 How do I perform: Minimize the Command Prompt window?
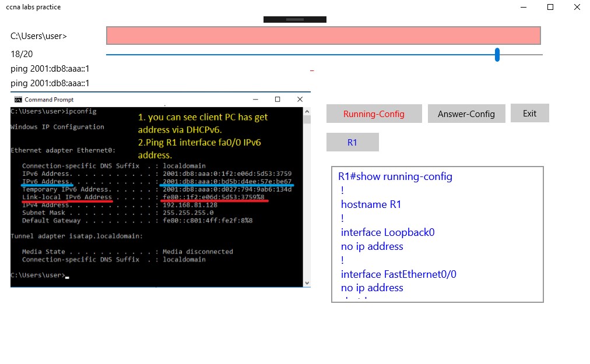click(x=255, y=99)
